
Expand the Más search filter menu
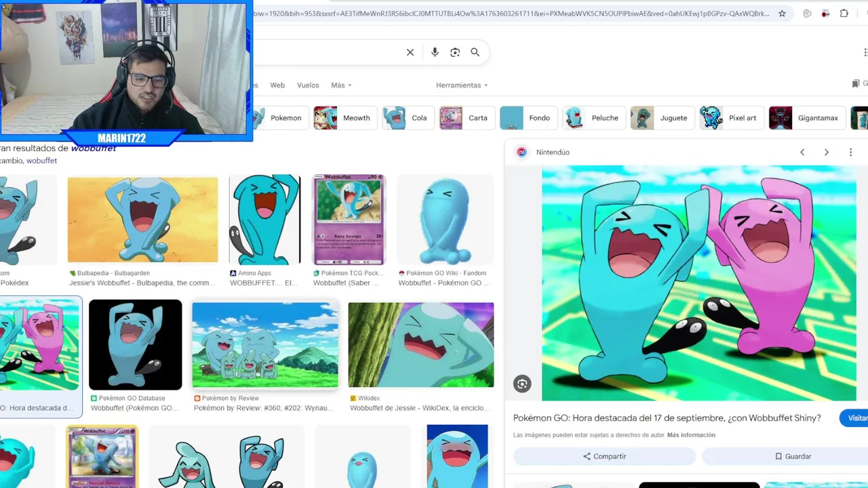(x=341, y=85)
